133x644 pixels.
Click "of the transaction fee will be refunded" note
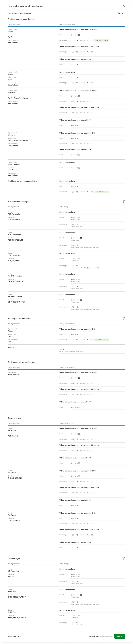72,352
